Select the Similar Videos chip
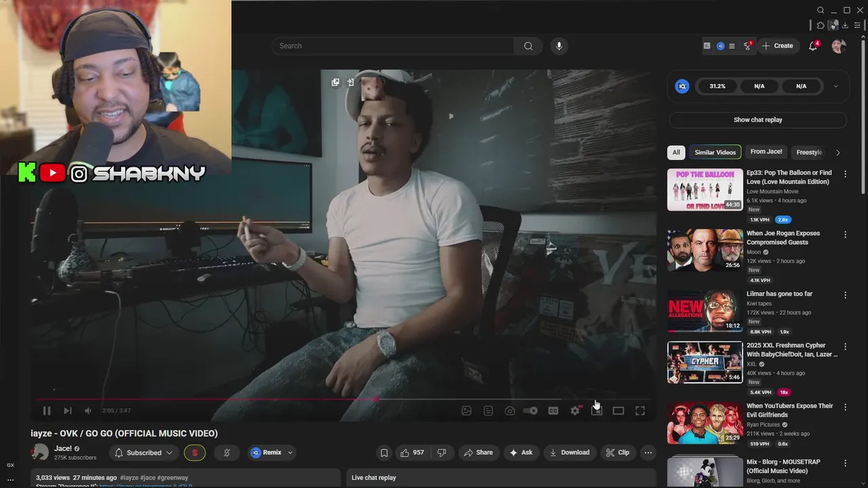 click(x=715, y=152)
